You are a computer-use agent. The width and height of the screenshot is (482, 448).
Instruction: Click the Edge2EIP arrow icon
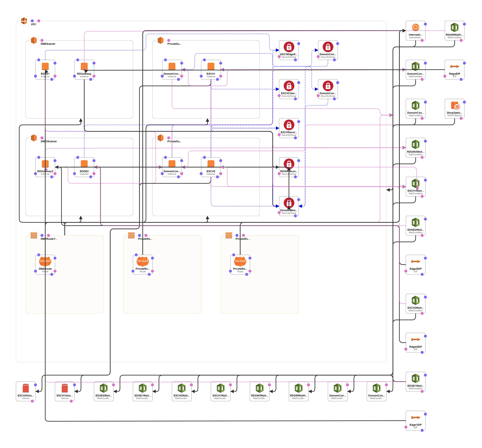click(415, 261)
